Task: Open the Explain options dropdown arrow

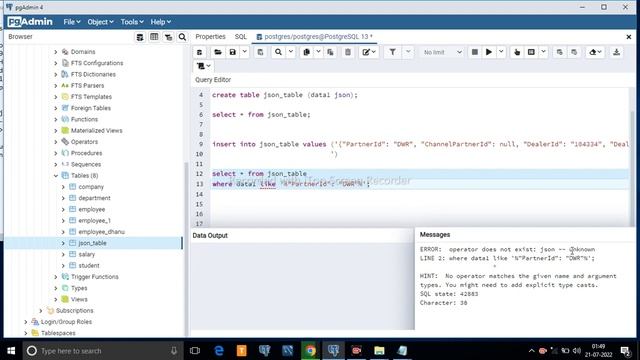Action: 543,52
